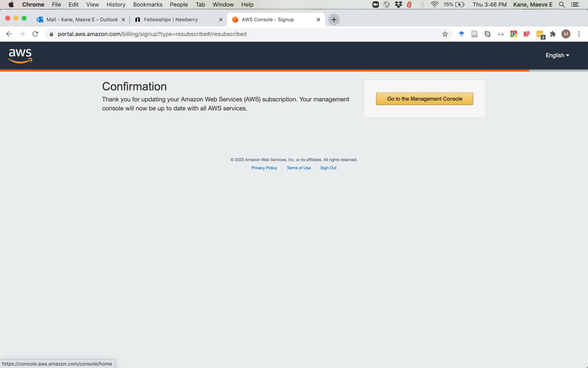588x368 pixels.
Task: Open the Chrome profile avatar M
Action: [566, 34]
